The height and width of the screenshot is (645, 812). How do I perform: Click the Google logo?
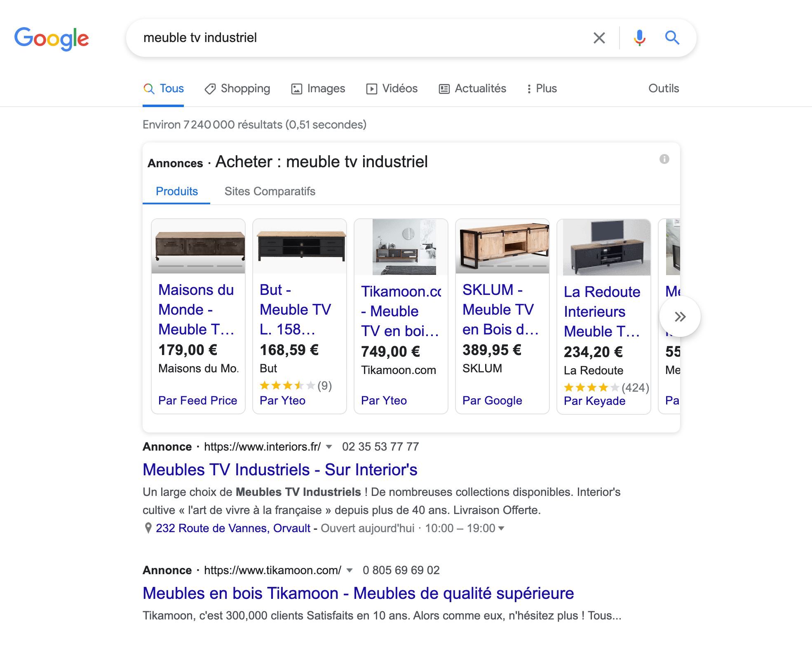(52, 38)
